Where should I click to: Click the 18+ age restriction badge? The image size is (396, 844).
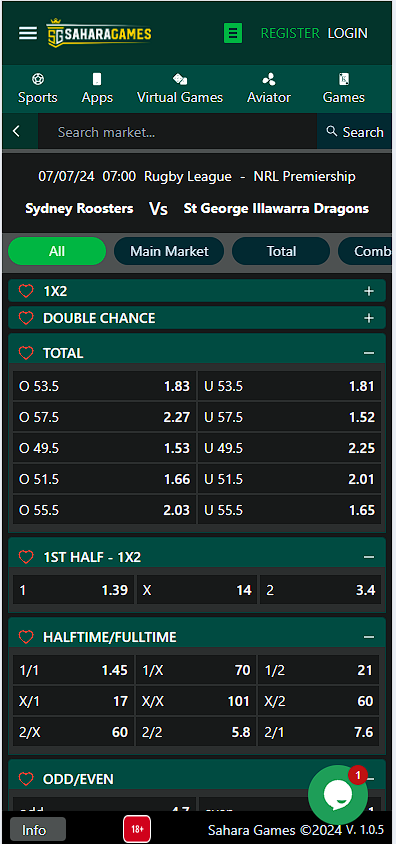point(137,829)
